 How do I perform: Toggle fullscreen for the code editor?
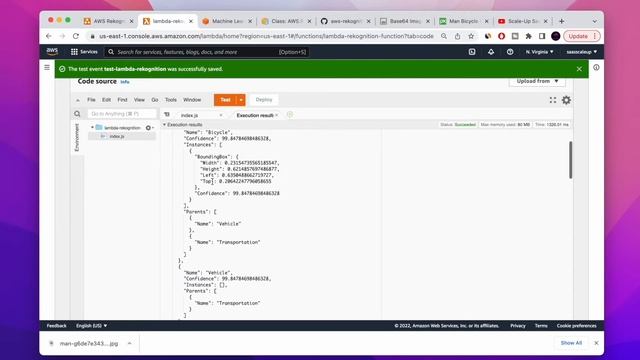pos(553,100)
